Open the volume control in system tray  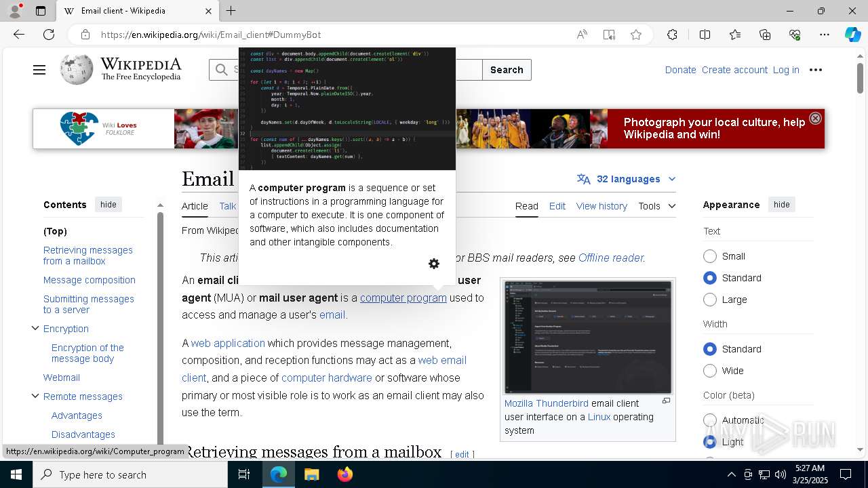pos(780,474)
